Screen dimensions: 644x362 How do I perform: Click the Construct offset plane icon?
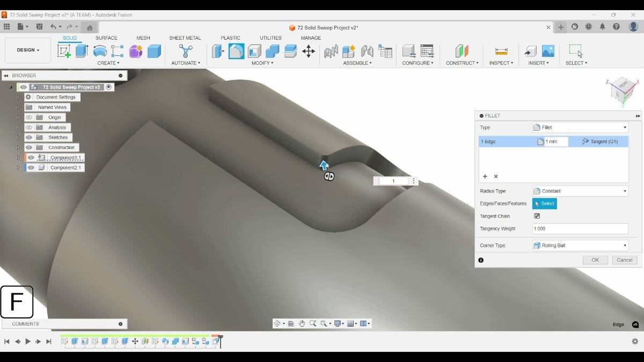[x=462, y=51]
